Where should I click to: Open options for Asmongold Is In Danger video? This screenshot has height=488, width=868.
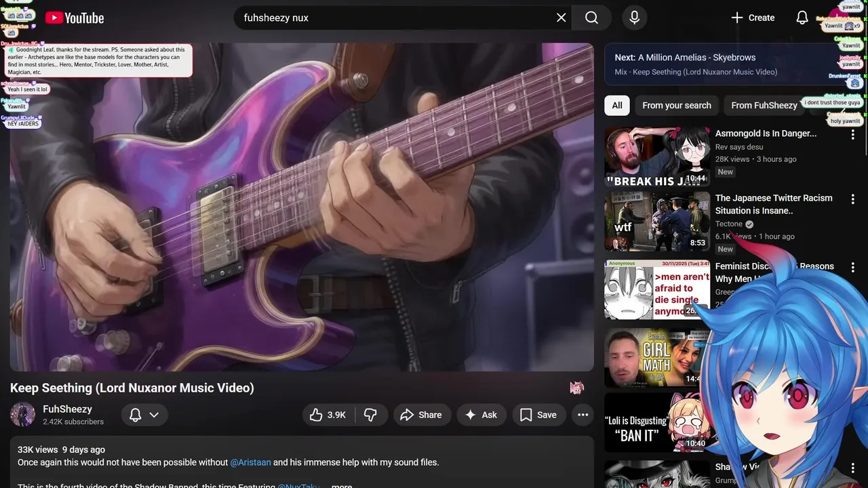pyautogui.click(x=853, y=134)
